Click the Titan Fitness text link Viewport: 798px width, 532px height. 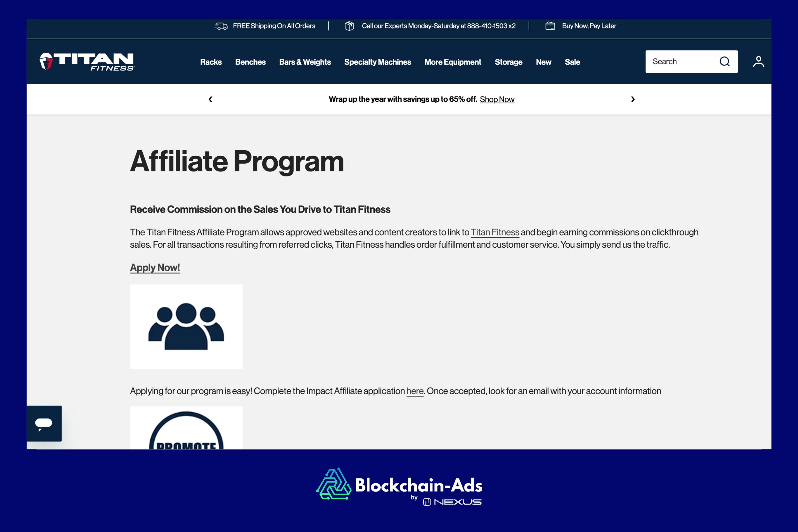point(495,232)
